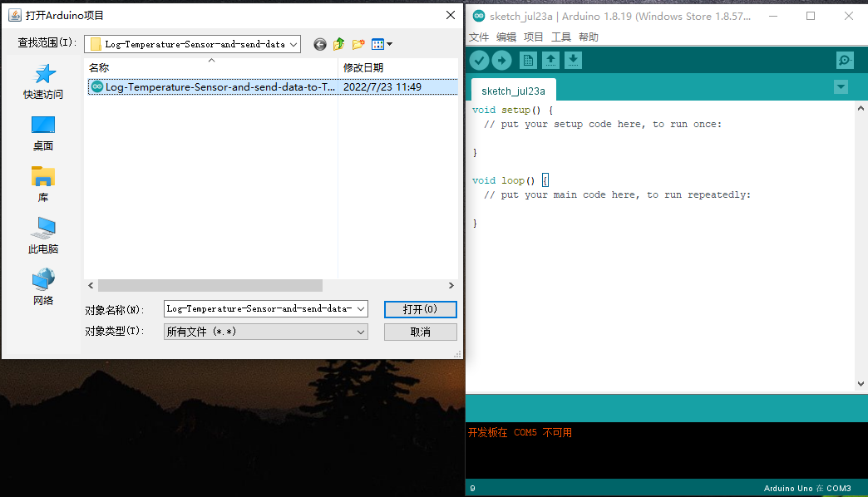Expand the 查找范围 folder dropdown
This screenshot has width=868, height=497.
(293, 44)
